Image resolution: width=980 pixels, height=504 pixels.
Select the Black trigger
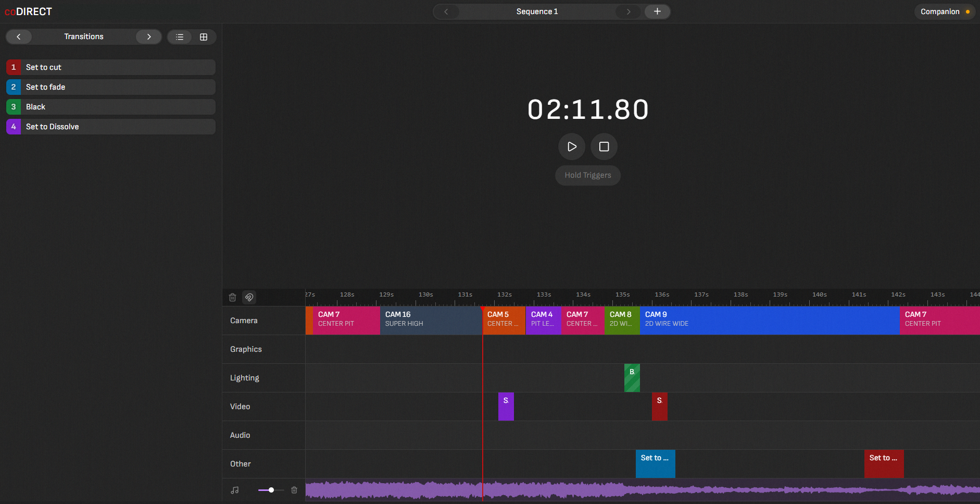[111, 107]
